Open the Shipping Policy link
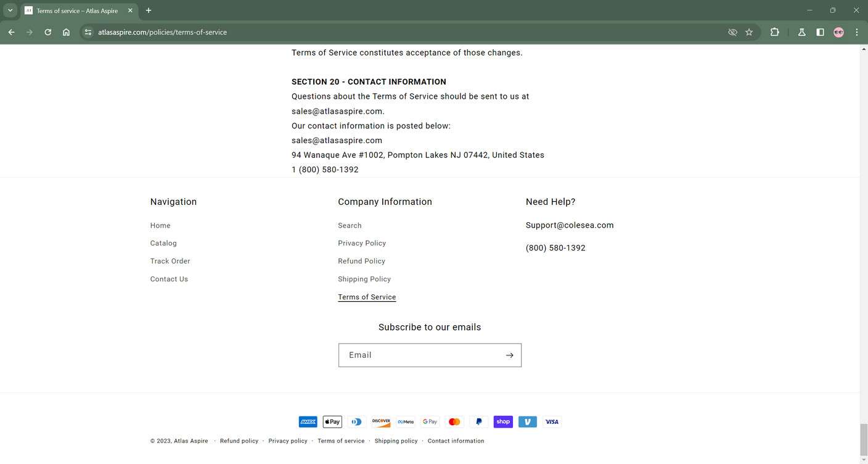 pos(364,279)
